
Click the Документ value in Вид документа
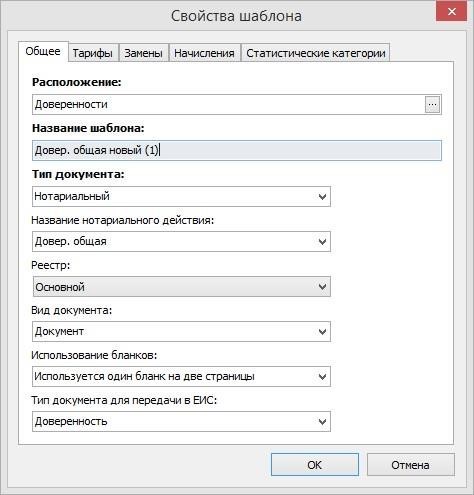59,332
